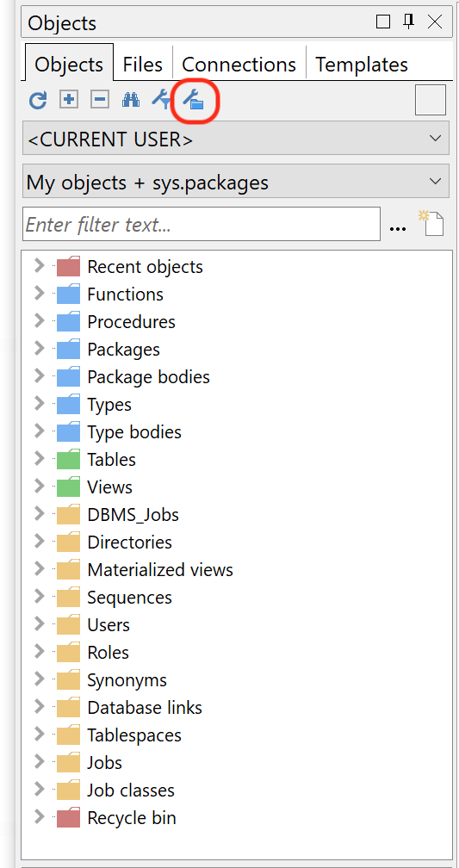Screen dimensions: 459x868
Task: Expand the Tables node
Action: [x=39, y=459]
